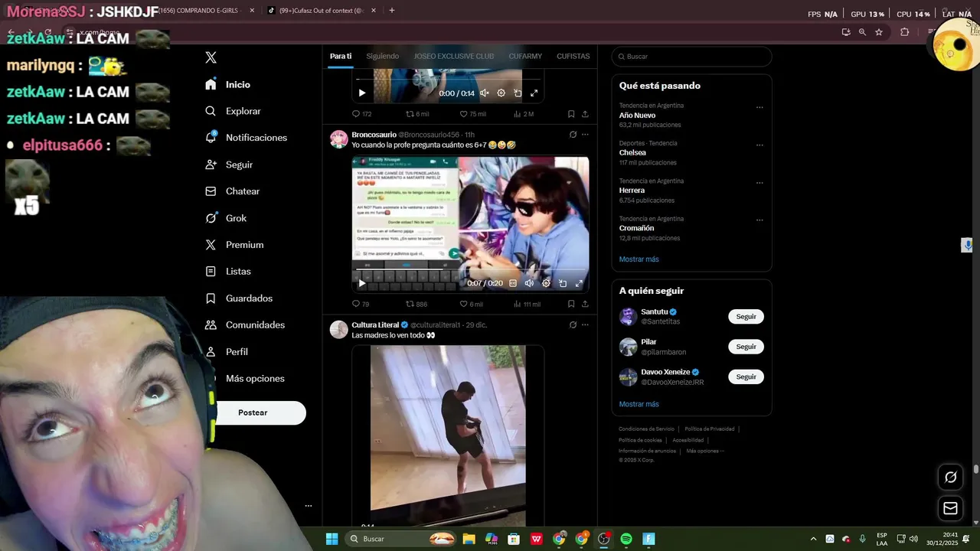The height and width of the screenshot is (551, 980).
Task: Share the Broncosaurio post
Action: (585, 304)
